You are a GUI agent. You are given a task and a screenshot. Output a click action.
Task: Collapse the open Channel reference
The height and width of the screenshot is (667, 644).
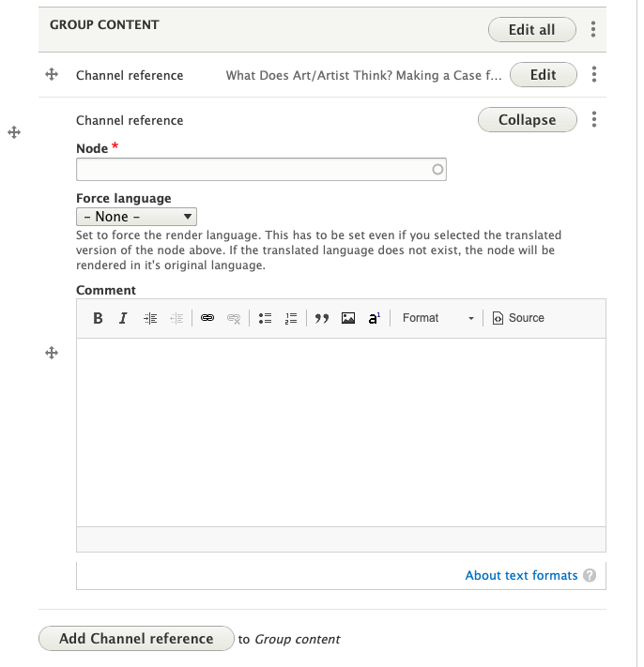tap(527, 120)
